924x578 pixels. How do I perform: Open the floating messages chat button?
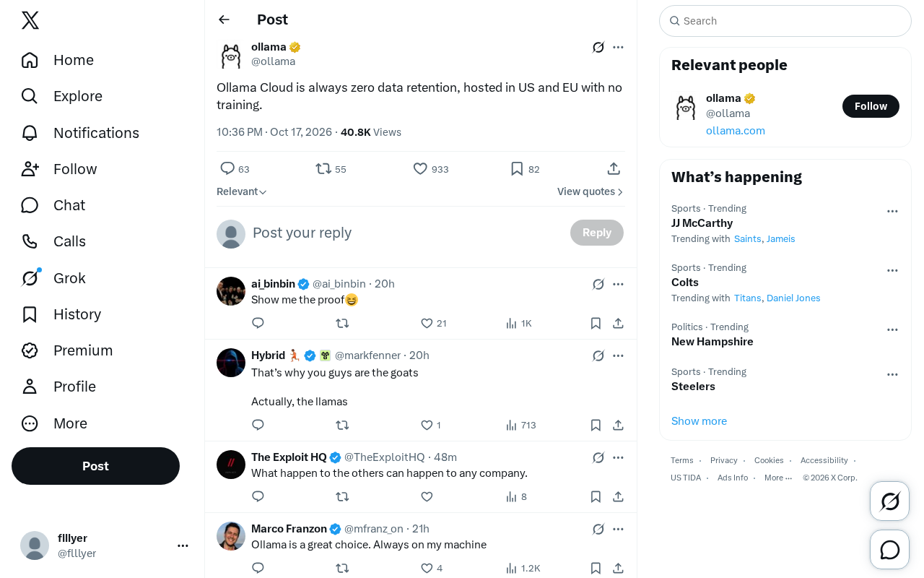tap(890, 550)
